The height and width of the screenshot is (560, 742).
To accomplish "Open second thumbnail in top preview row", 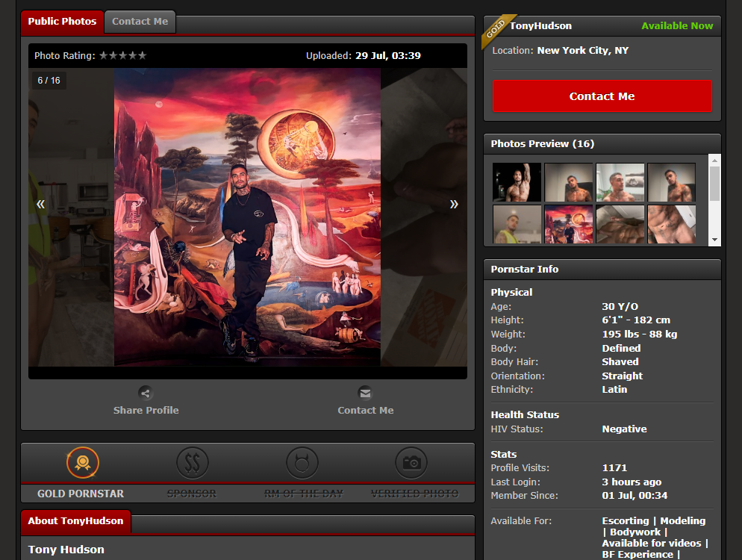I will coord(568,182).
